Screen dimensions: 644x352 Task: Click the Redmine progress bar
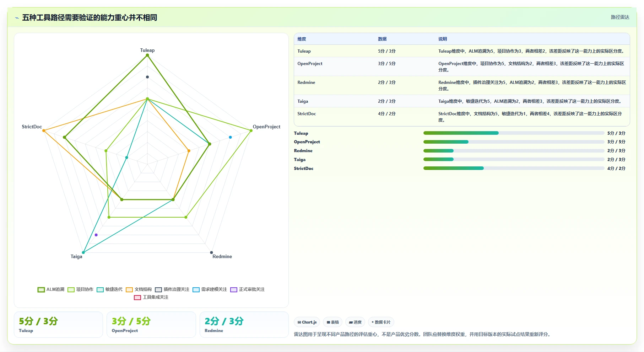[x=514, y=151]
